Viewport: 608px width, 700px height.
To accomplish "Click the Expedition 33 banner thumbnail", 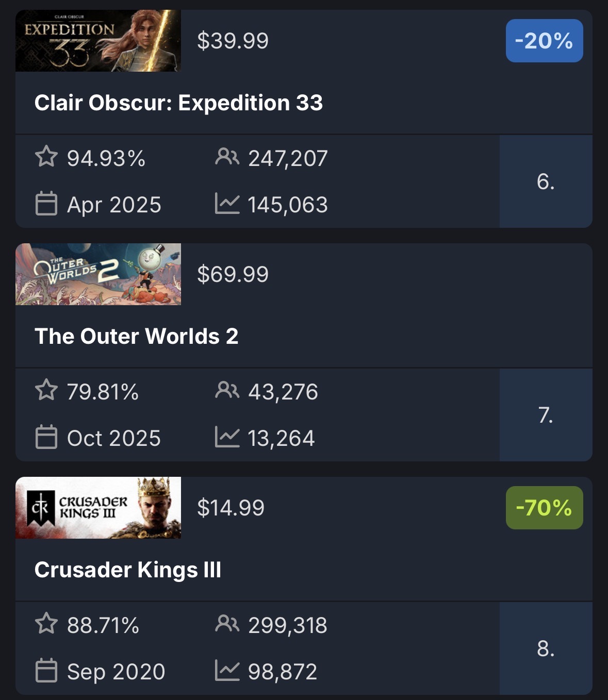I will pos(98,41).
